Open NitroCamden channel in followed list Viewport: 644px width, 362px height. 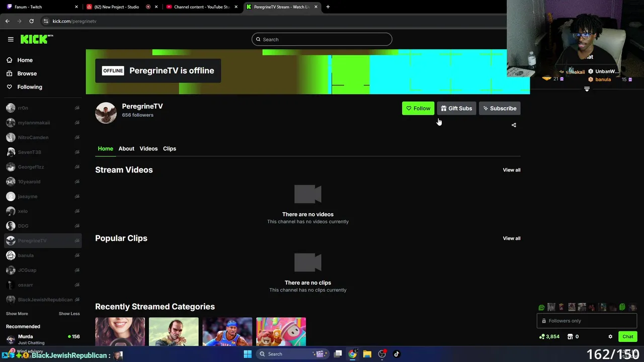coord(43,137)
